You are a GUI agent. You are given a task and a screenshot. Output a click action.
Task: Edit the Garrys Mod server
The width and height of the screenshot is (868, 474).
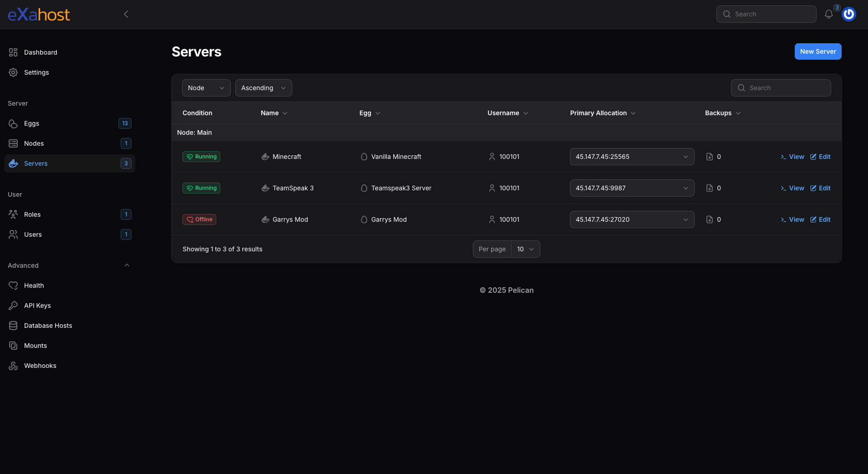[821, 219]
